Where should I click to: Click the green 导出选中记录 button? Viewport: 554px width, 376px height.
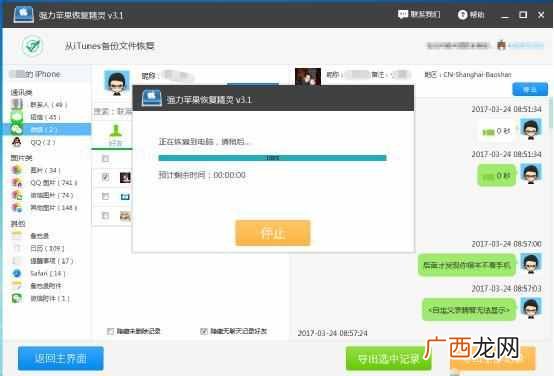coord(388,359)
